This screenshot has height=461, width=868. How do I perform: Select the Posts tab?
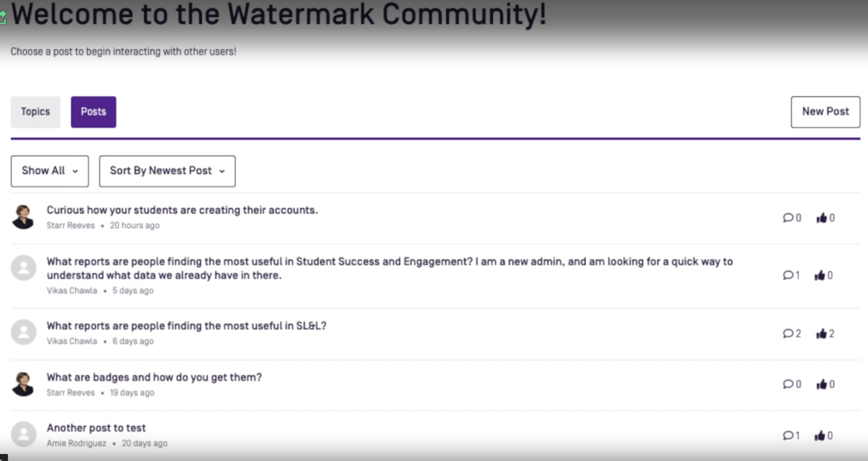pyautogui.click(x=94, y=112)
